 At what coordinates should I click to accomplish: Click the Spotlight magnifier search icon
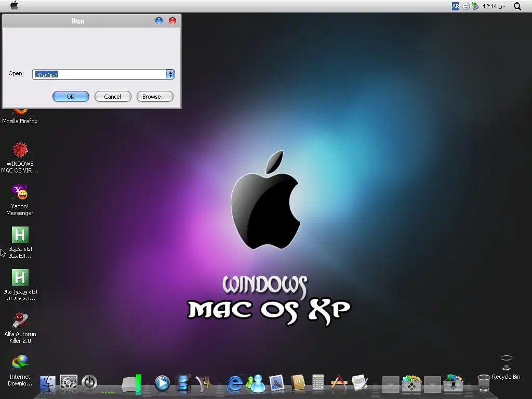tap(517, 6)
